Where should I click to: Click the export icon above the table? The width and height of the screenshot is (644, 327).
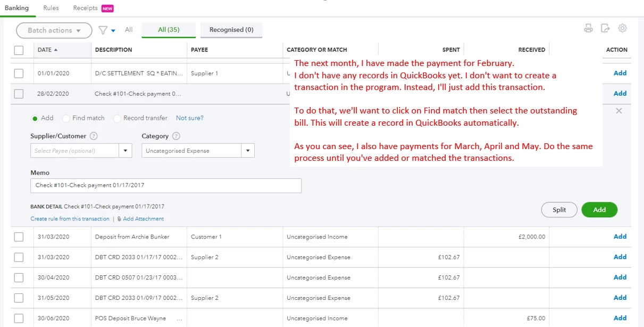605,29
